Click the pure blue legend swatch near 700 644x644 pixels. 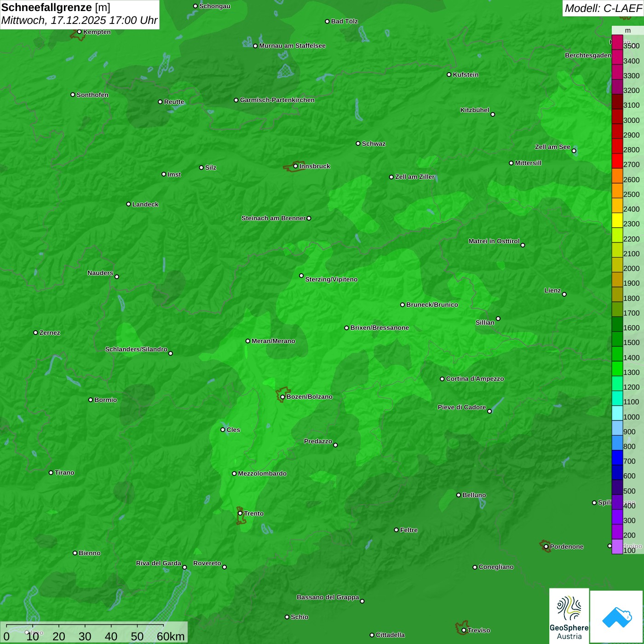pyautogui.click(x=617, y=458)
